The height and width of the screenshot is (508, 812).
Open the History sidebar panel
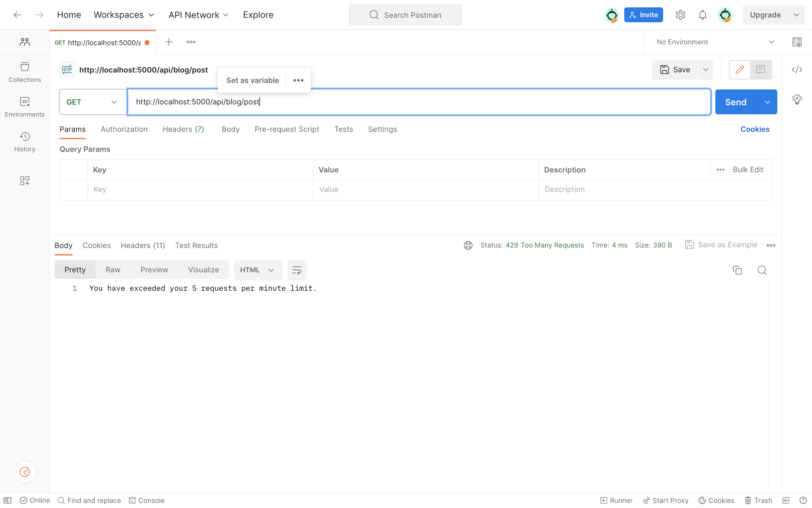point(25,142)
